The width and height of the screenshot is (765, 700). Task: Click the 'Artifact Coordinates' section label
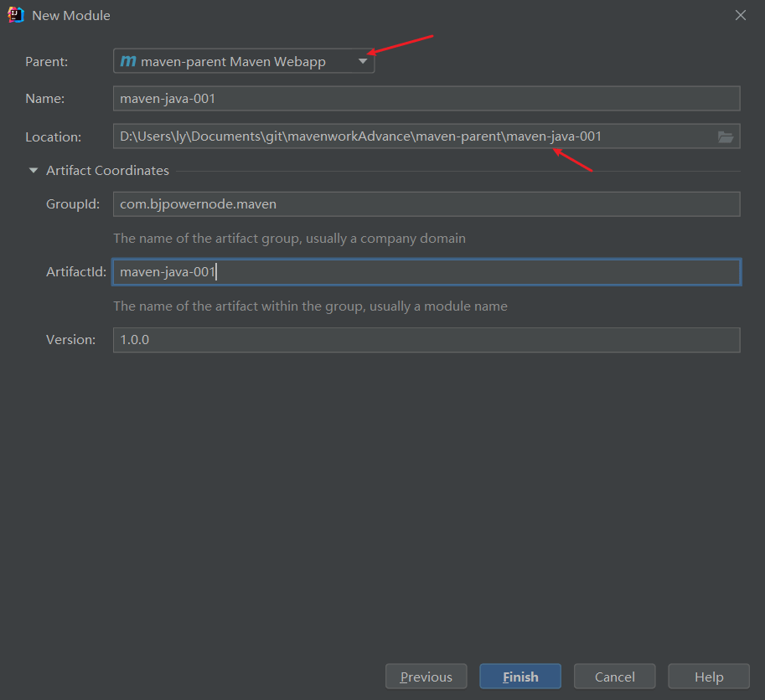[x=107, y=171]
